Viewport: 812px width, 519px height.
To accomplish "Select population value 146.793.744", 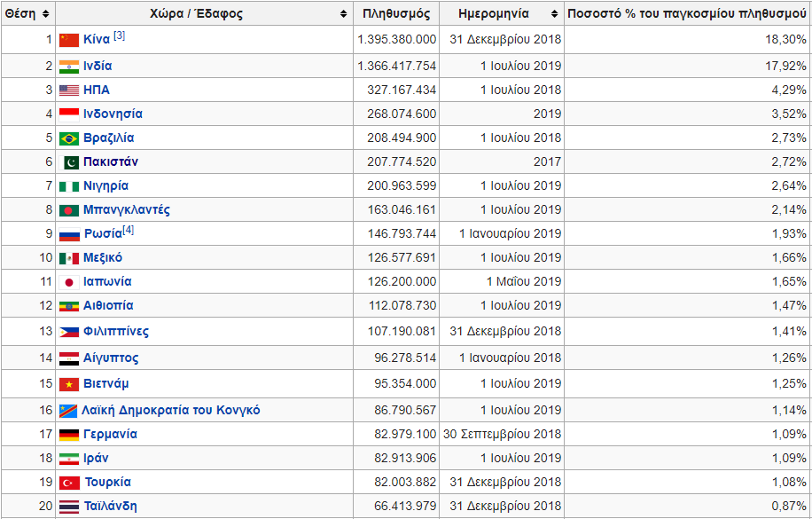I will [402, 234].
